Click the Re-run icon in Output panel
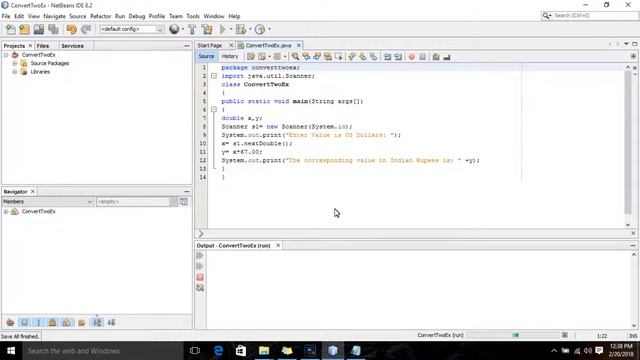Screen dimensions: 640x360 pos(200,256)
